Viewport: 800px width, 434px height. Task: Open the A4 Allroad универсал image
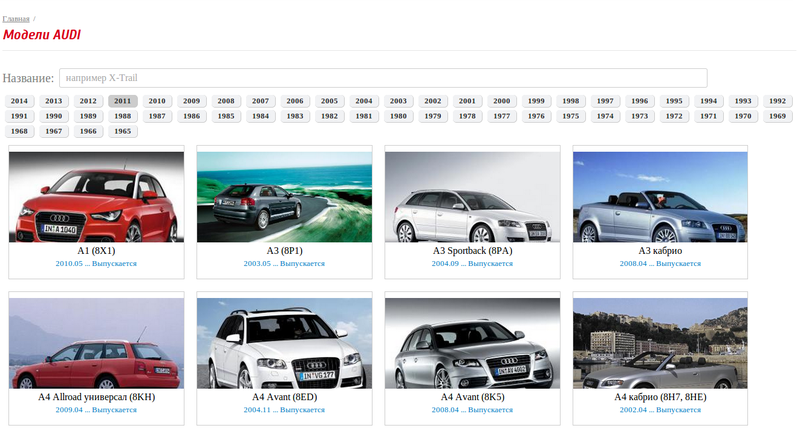click(96, 343)
